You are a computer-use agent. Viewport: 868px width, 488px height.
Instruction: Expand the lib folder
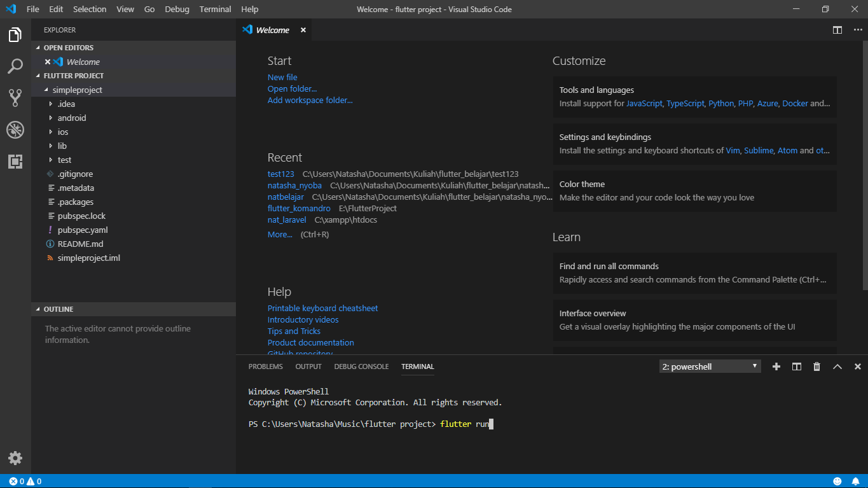pos(134,146)
